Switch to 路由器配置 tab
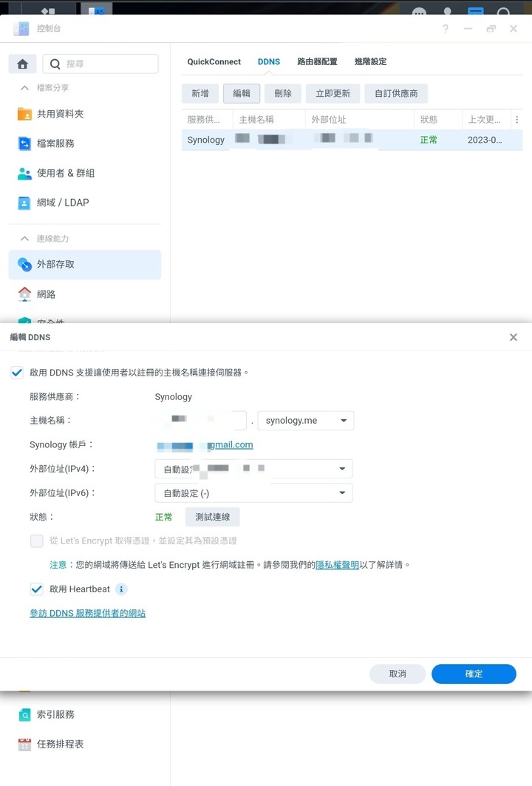The height and width of the screenshot is (786, 532). (x=317, y=61)
